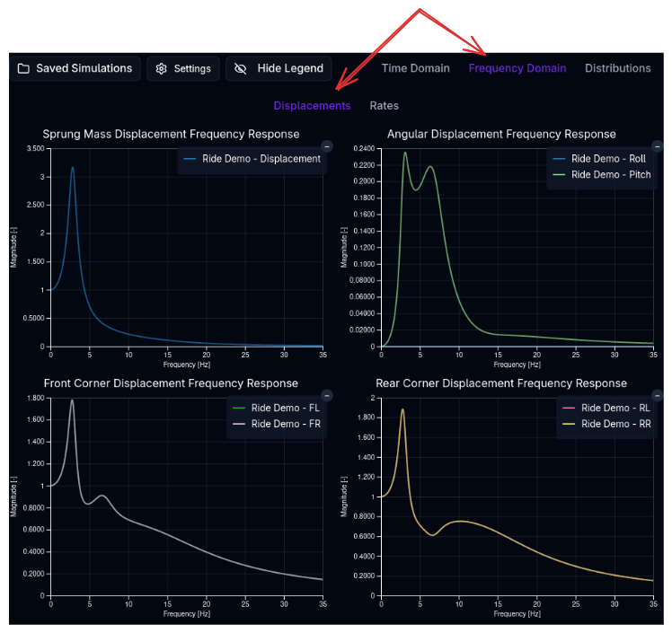Screen dimensions: 672x633
Task: Click the Angular Displacement Frequency Response title
Action: [x=501, y=134]
